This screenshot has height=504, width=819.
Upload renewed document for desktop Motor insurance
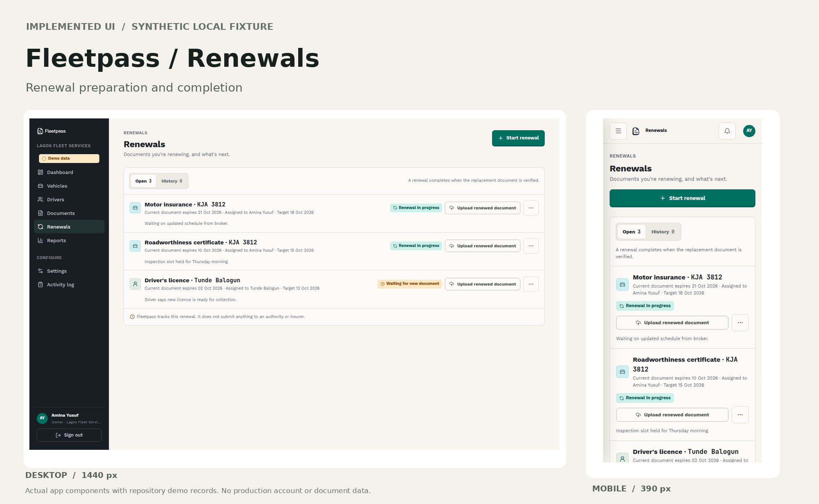(x=483, y=208)
